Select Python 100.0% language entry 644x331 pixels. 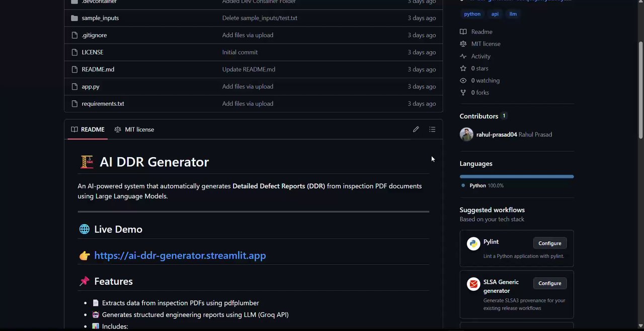coord(482,185)
